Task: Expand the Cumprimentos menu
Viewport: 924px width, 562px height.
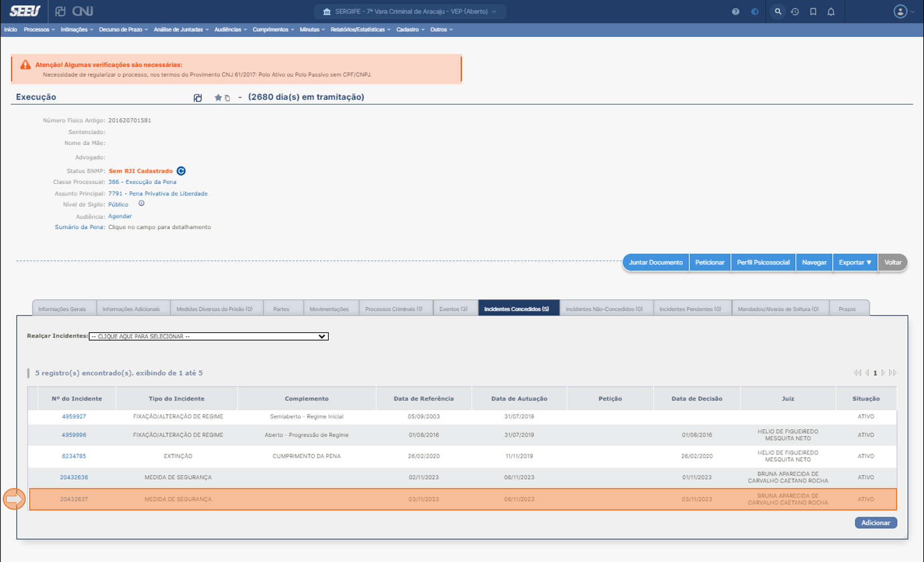Action: tap(273, 30)
